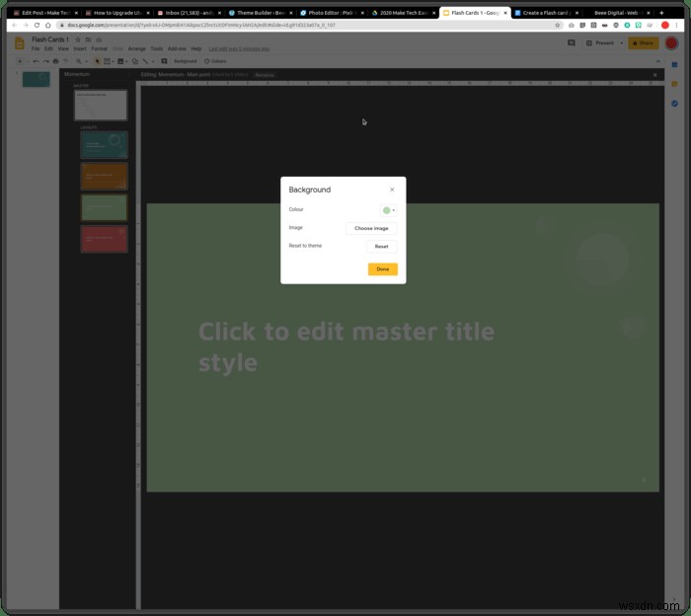
Task: Open a new browser tab with plus
Action: (661, 13)
